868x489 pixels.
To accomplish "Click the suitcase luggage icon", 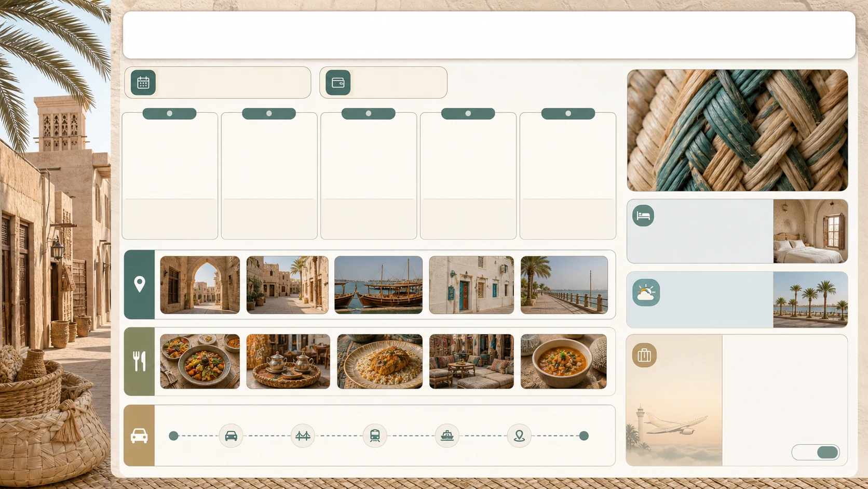I will [x=644, y=355].
